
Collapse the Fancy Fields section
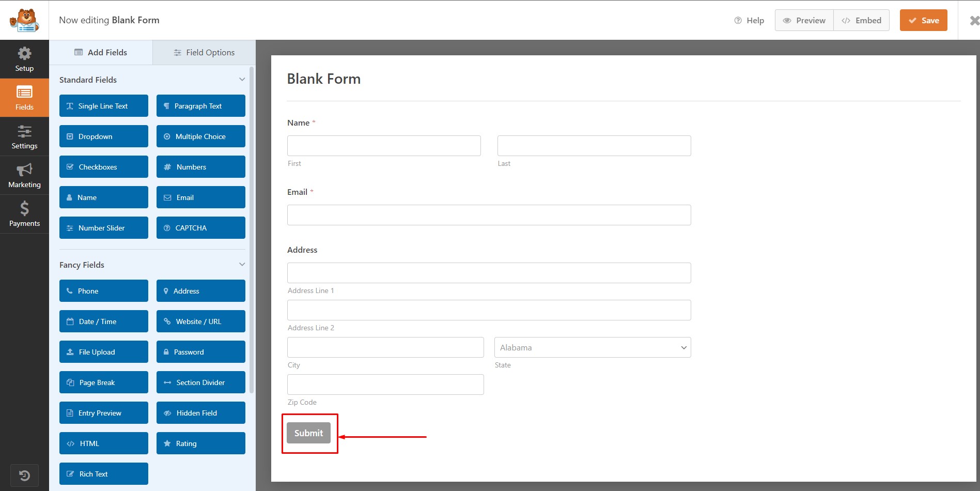pos(242,265)
